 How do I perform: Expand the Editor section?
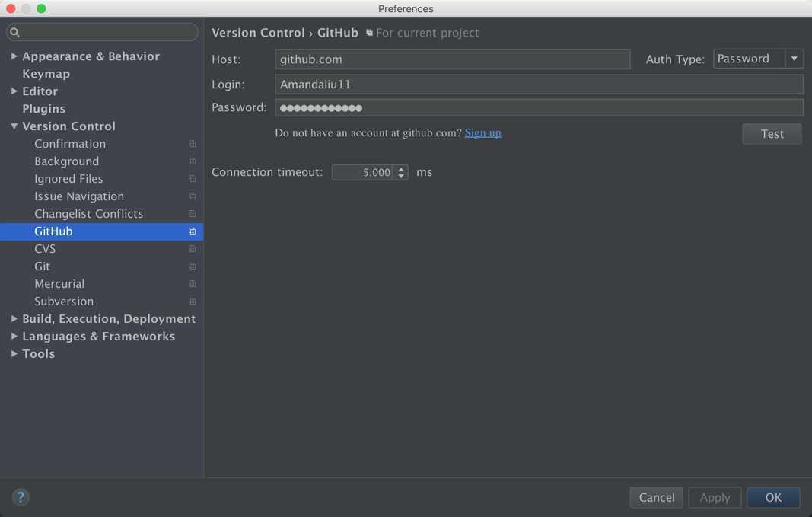[x=14, y=91]
